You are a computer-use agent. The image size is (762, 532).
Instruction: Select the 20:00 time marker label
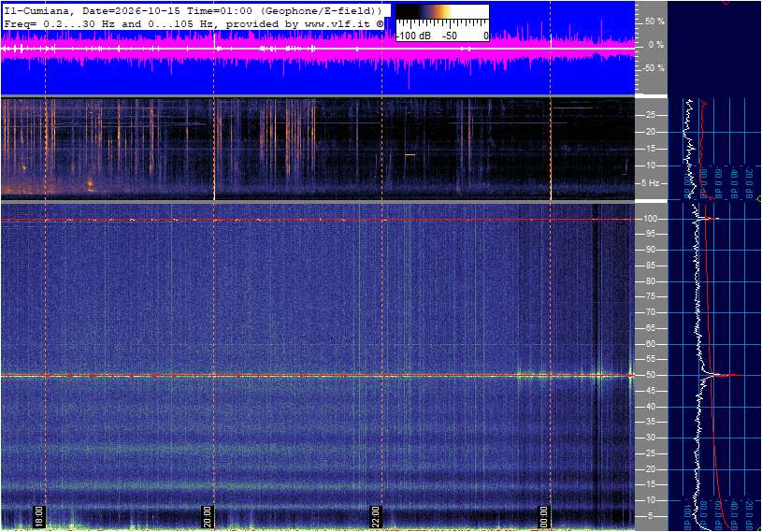point(208,516)
